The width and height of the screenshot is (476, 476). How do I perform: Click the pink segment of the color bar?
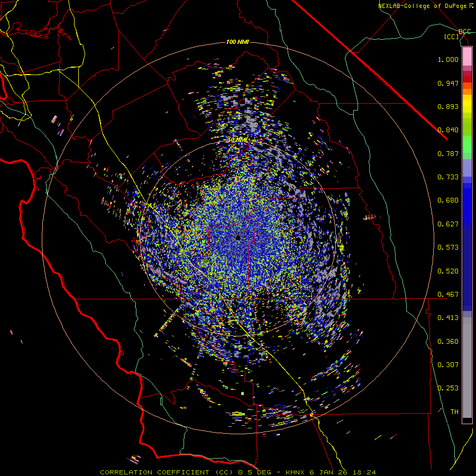point(467,56)
